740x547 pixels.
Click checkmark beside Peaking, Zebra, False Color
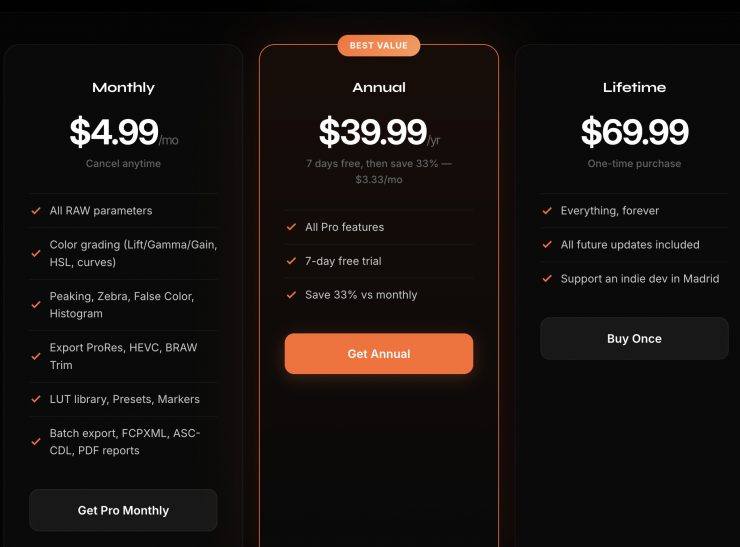click(x=36, y=305)
